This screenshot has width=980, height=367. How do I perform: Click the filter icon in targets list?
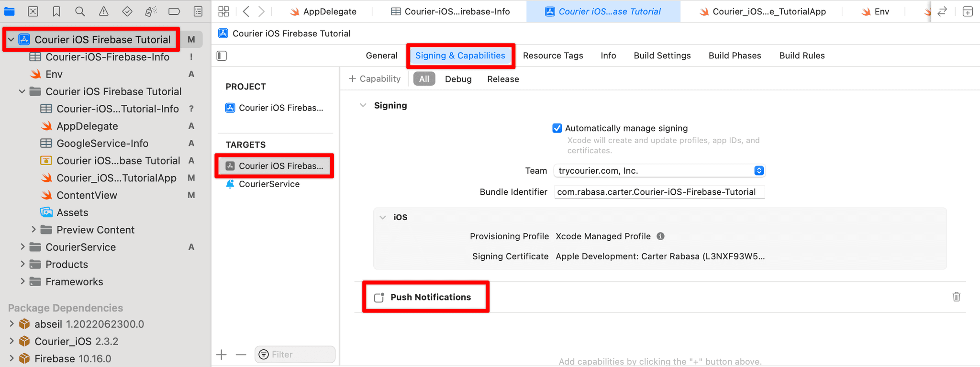click(x=264, y=355)
